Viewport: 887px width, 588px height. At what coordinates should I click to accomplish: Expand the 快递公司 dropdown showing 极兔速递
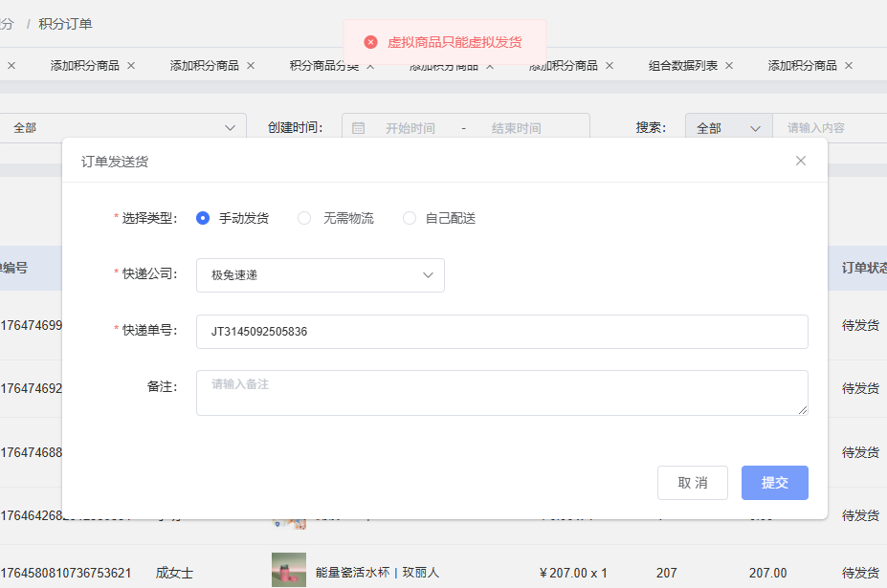(x=320, y=275)
